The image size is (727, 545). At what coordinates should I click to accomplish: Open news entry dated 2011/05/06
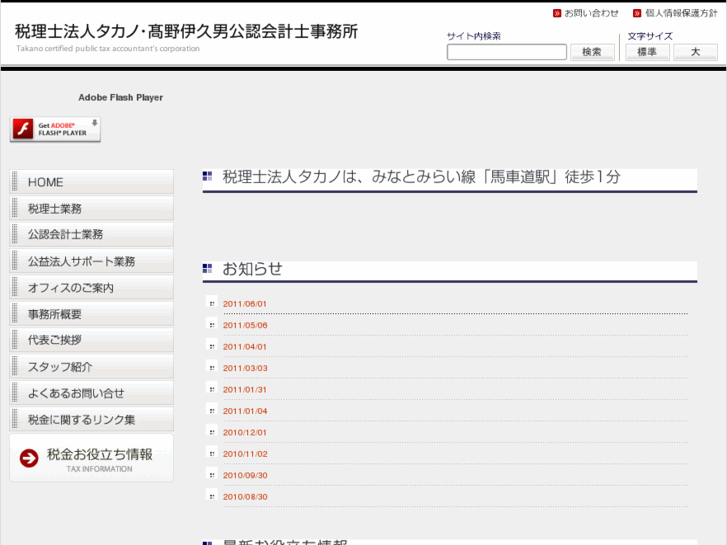click(x=245, y=325)
